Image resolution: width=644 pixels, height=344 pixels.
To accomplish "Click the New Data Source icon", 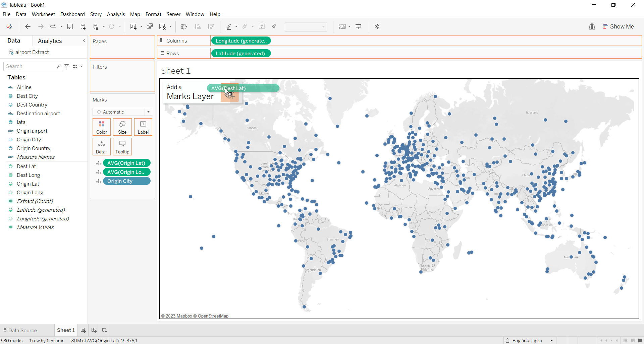I will (x=83, y=27).
